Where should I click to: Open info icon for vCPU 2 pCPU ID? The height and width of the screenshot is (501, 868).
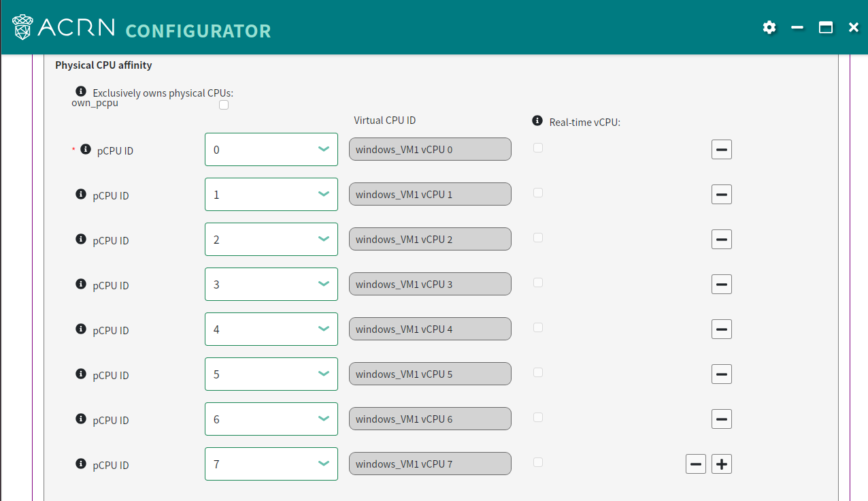[x=81, y=239]
